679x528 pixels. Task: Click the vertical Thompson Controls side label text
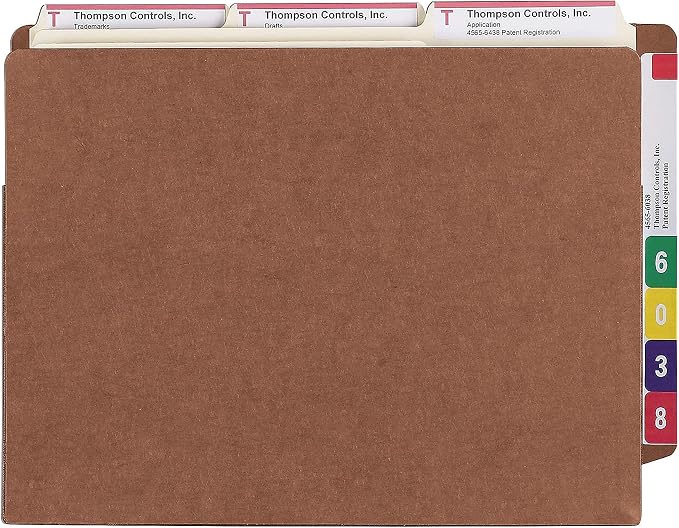tap(657, 186)
